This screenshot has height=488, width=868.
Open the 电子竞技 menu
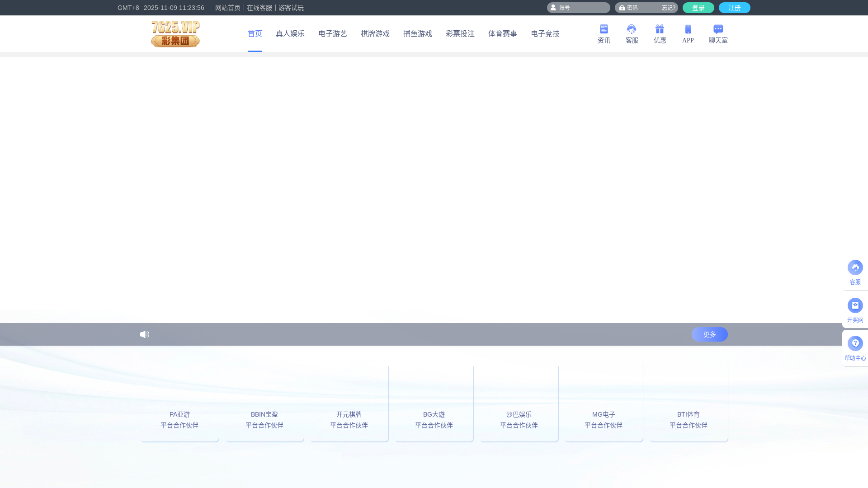[545, 34]
